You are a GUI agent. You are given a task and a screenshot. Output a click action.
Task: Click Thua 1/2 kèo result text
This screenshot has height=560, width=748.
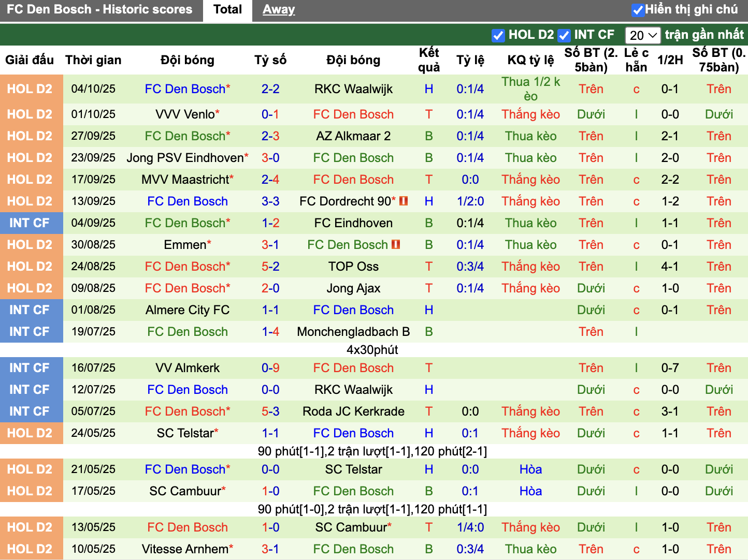coord(530,89)
